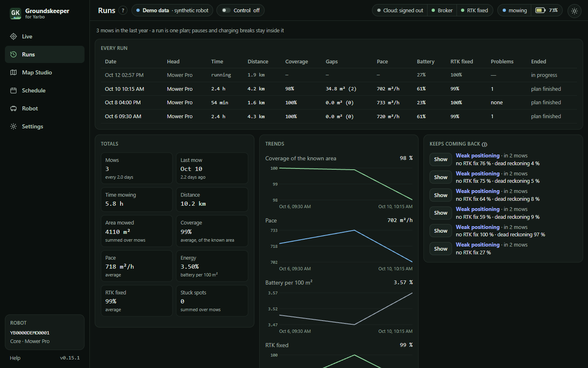Click the Broker status indicator
The width and height of the screenshot is (588, 368).
[442, 11]
